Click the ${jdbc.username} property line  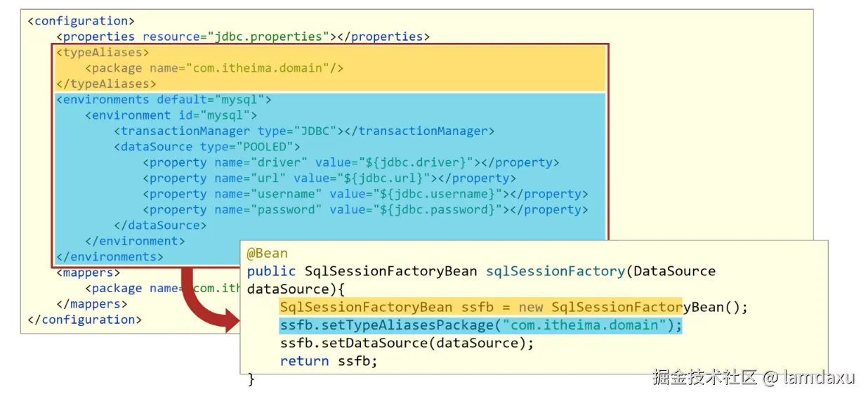(365, 194)
